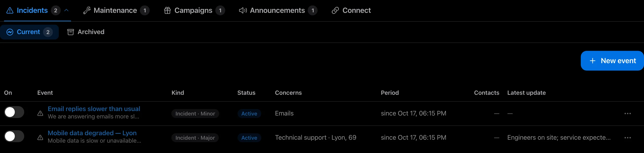This screenshot has height=153, width=644.
Task: Open the Email replies slower than usual link
Action: click(94, 109)
